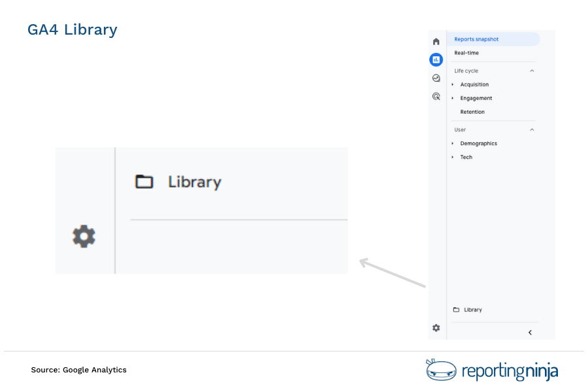The image size is (588, 392).
Task: Collapse the sidebar using the left chevron
Action: pos(530,333)
